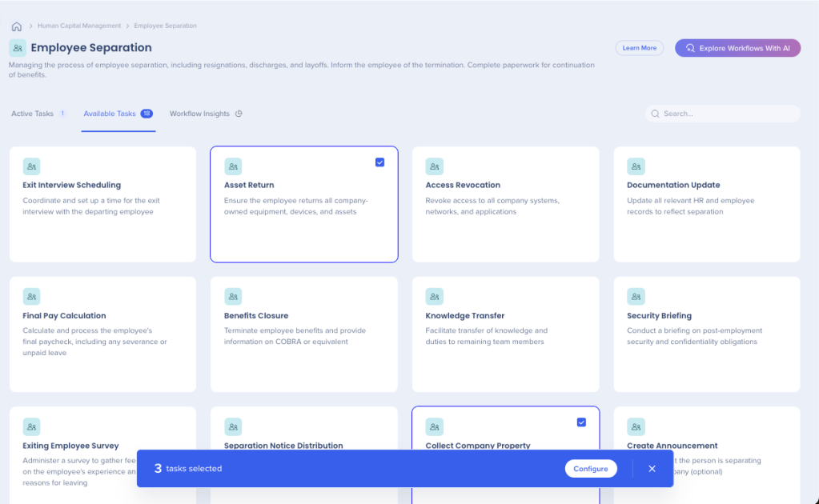Click the Documentation Update card icon
This screenshot has height=504, width=819.
click(636, 166)
